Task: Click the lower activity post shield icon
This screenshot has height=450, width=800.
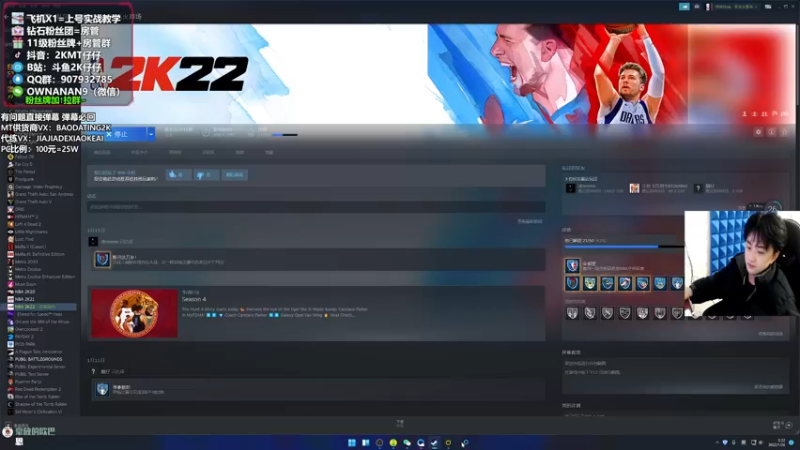Action: pyautogui.click(x=102, y=389)
